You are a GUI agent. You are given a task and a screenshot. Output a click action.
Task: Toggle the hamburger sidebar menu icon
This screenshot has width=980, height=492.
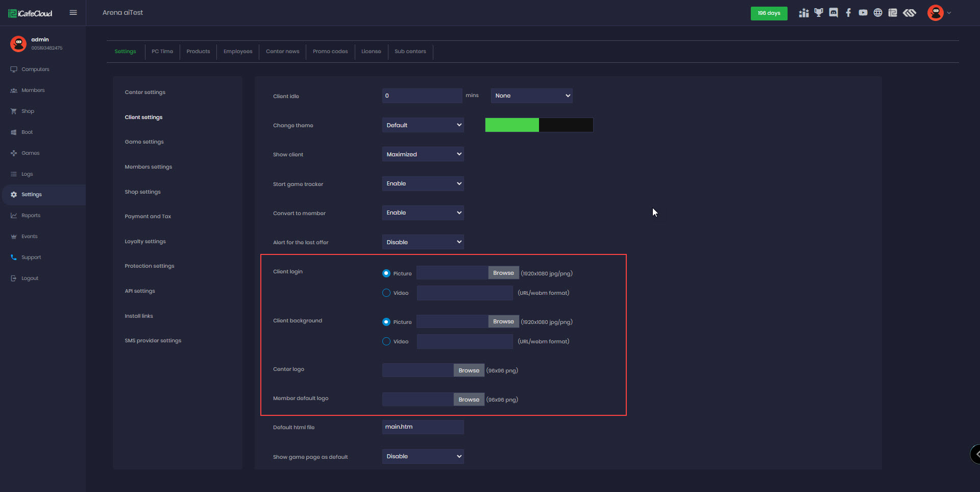pos(73,13)
